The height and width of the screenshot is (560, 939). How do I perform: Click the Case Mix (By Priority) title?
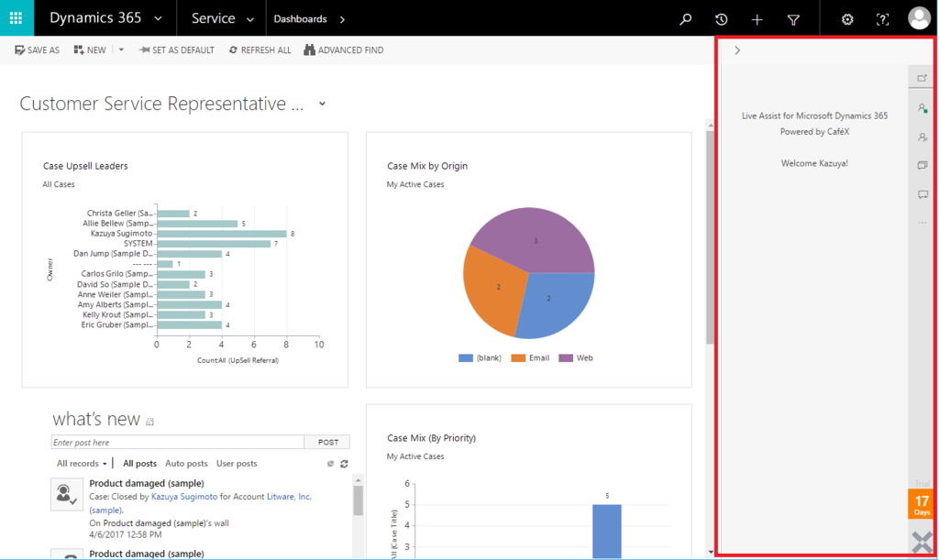431,438
